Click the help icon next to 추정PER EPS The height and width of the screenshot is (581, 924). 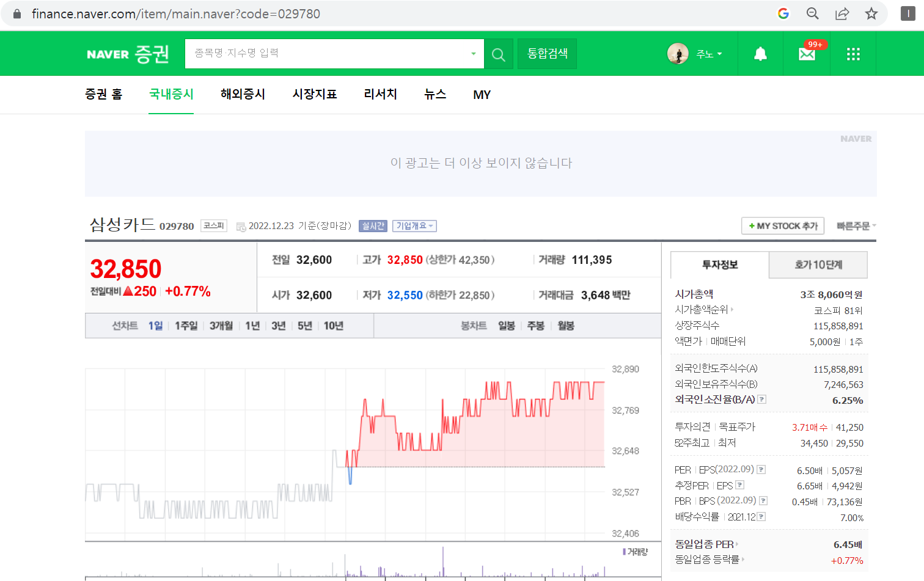point(739,485)
